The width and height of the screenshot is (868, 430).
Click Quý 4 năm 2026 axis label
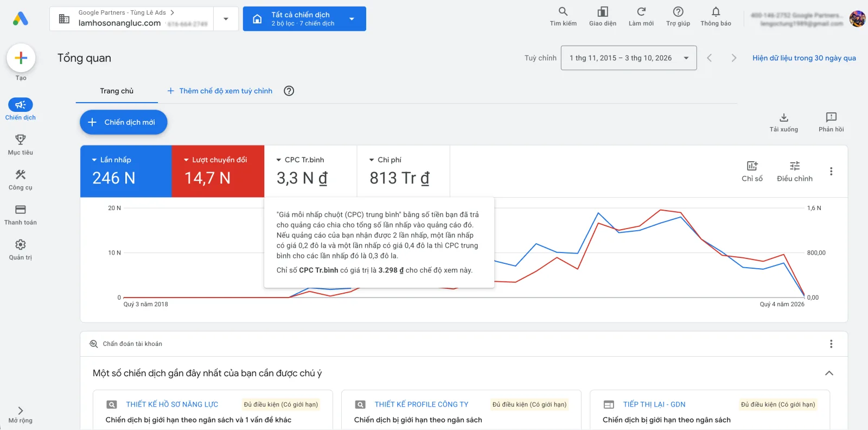coord(782,305)
